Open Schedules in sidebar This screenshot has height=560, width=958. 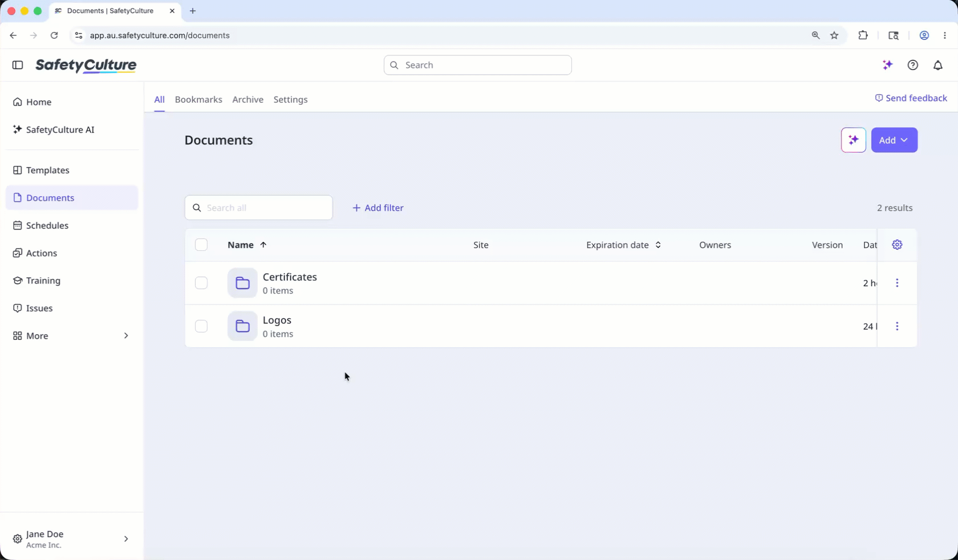72,225
